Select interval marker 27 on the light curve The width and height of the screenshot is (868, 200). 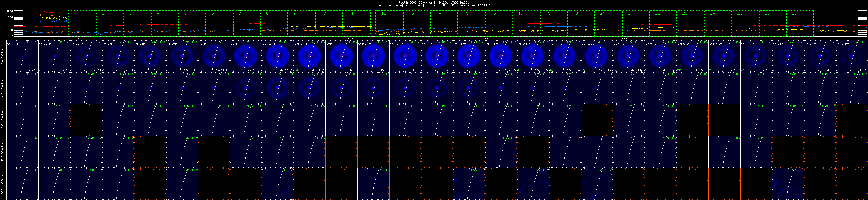[795, 13]
